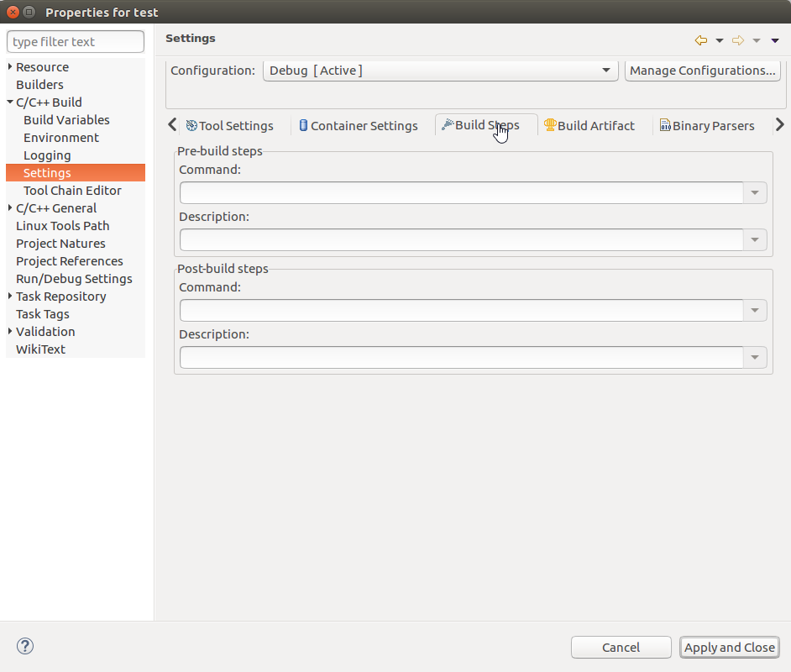Screen dimensions: 791x672
Task: Open the back history dropdown arrow
Action: point(720,41)
